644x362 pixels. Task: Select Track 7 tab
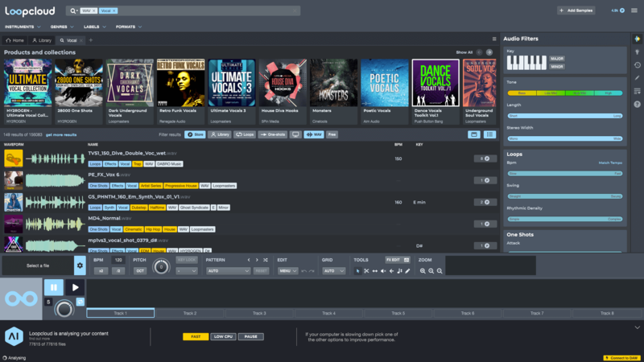point(537,313)
